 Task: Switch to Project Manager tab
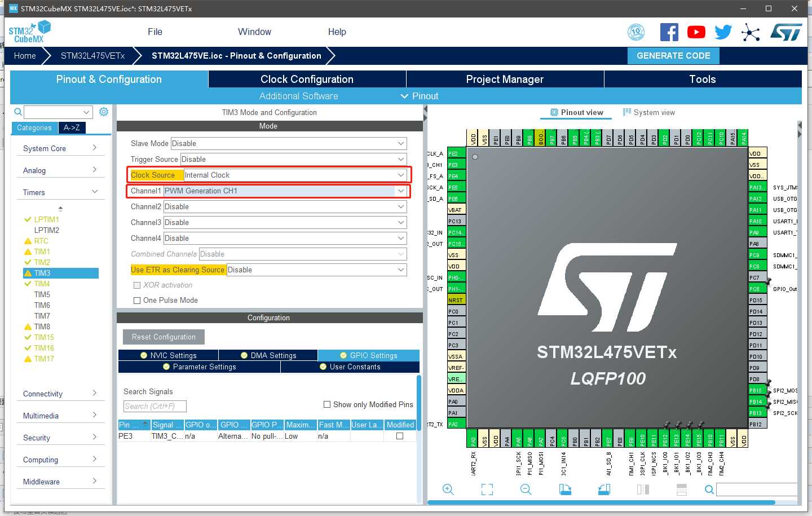click(x=505, y=80)
